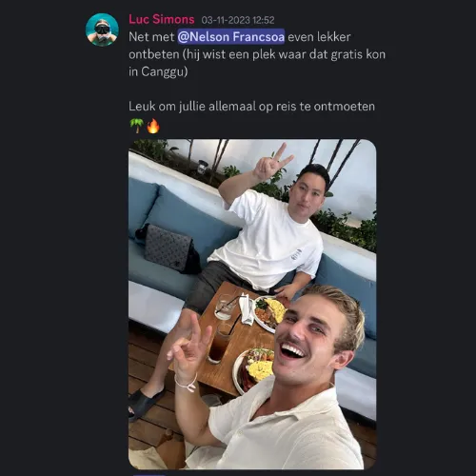The image size is (476, 476).
Task: Click the 'even lekker' text after the mention
Action: (x=319, y=37)
